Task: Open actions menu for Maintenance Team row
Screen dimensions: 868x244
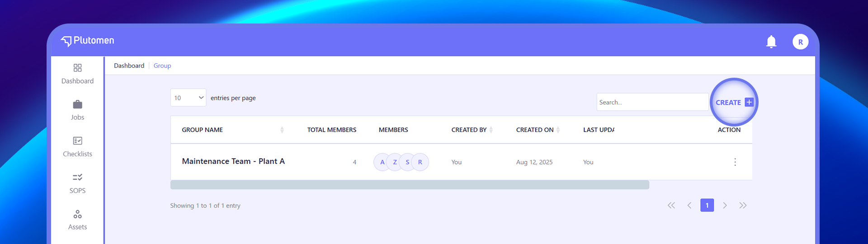Action: pos(735,162)
